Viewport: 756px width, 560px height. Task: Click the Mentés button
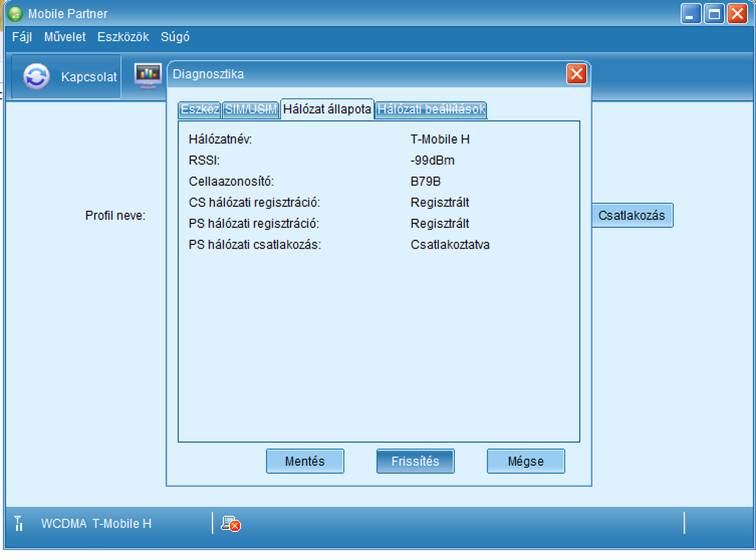coord(305,461)
